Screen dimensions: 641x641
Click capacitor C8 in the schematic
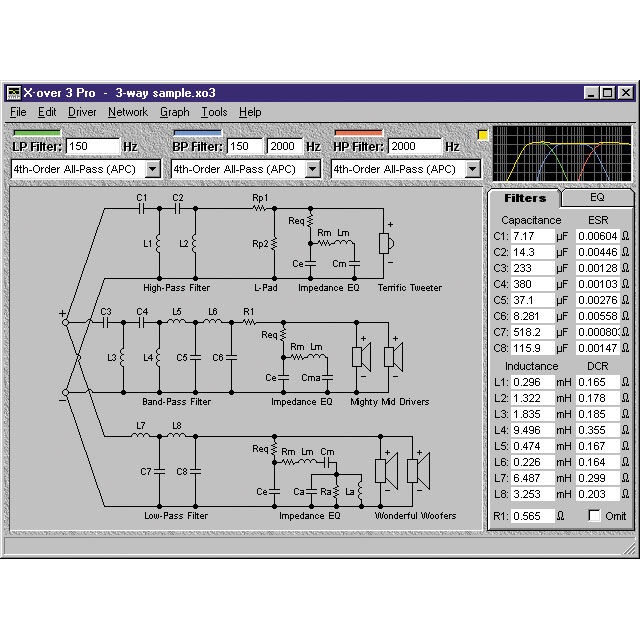click(195, 471)
